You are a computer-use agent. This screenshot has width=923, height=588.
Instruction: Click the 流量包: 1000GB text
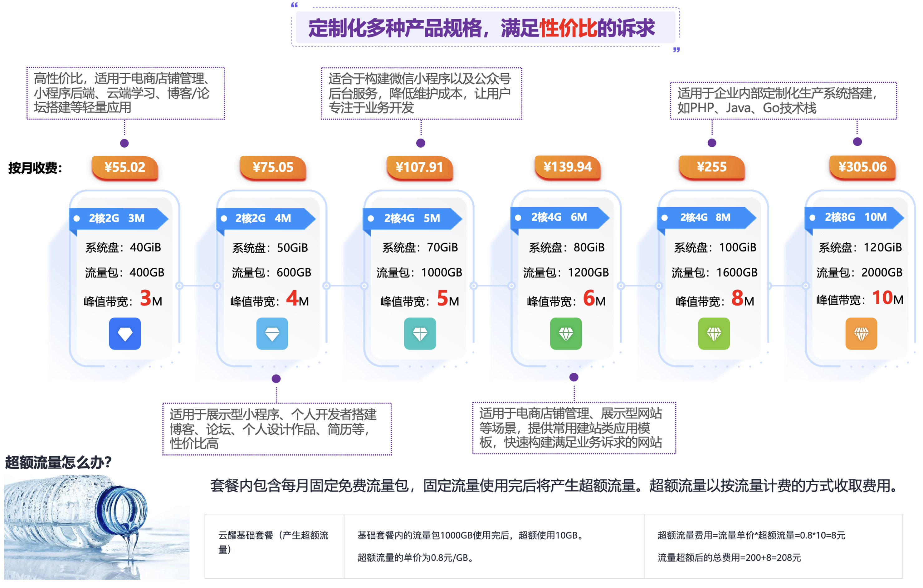(x=419, y=272)
